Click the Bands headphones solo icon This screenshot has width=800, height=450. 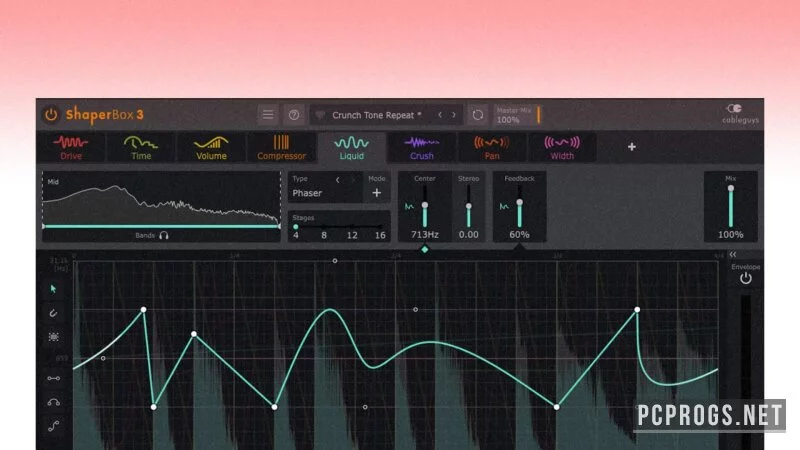pyautogui.click(x=164, y=235)
